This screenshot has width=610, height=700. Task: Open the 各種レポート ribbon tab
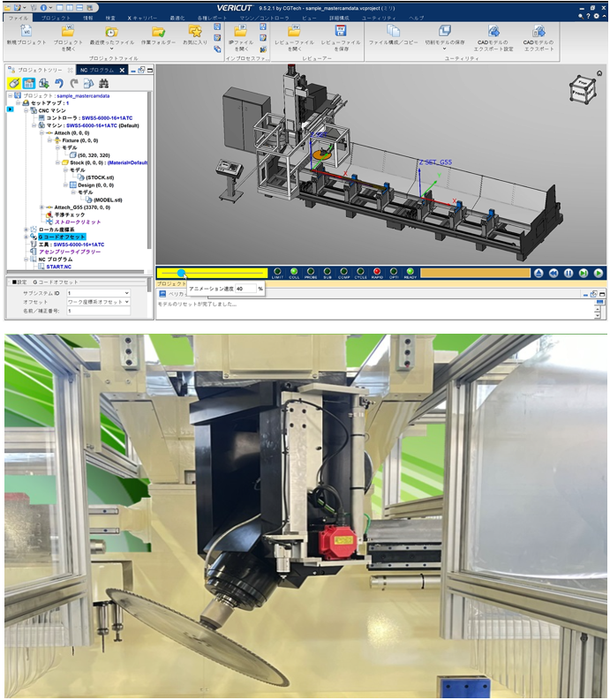pos(212,18)
